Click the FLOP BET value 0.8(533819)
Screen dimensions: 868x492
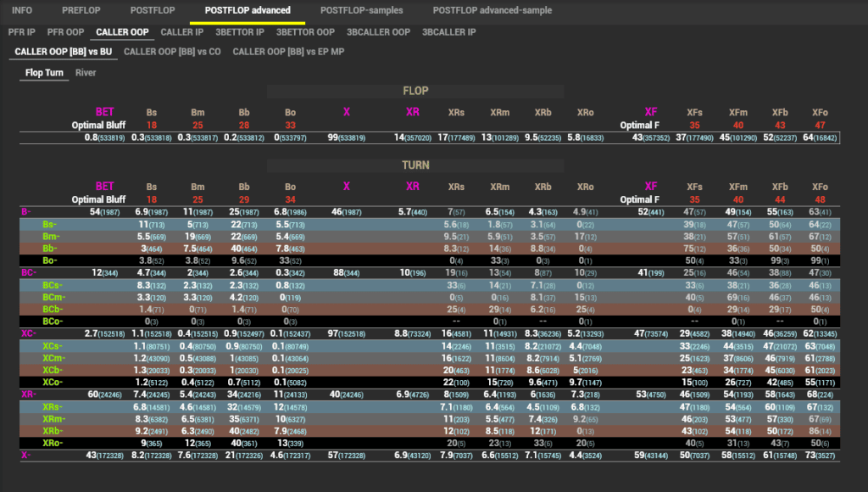[104, 137]
